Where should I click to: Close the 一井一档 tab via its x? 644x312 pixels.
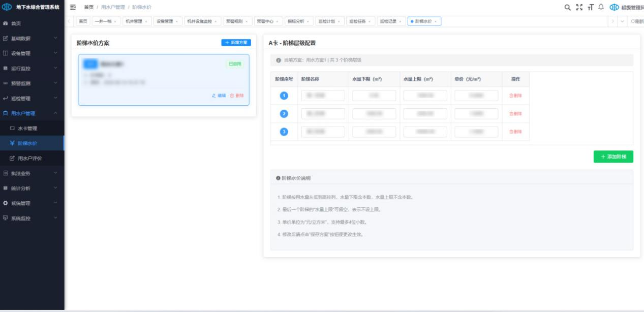pos(115,21)
